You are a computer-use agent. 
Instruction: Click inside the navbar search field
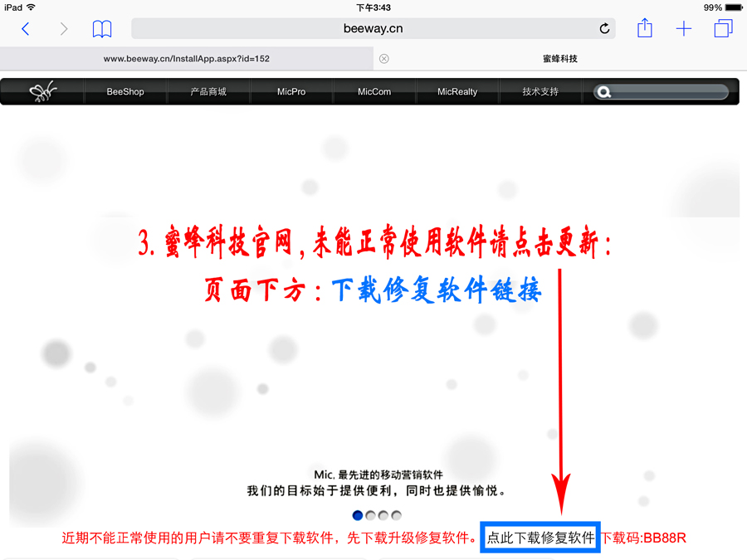click(661, 92)
